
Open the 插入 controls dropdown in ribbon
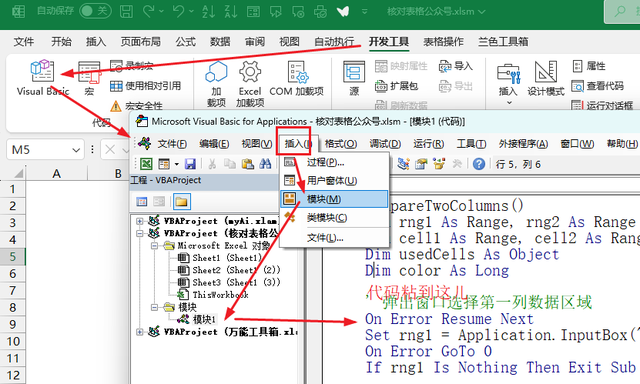[508, 84]
